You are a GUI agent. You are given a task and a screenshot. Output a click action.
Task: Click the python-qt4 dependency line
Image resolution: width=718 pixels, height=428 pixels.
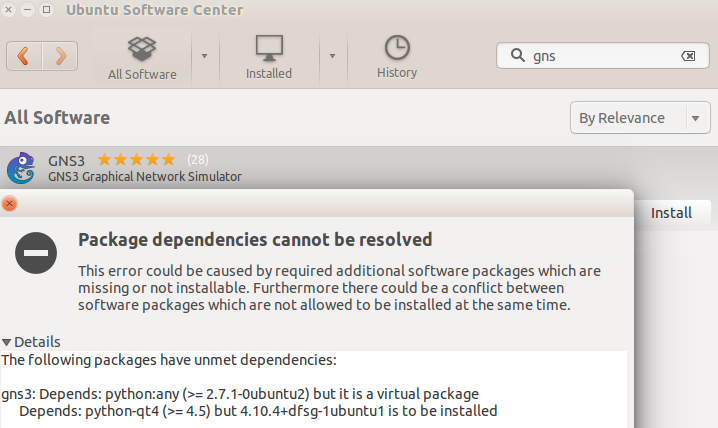(258, 411)
